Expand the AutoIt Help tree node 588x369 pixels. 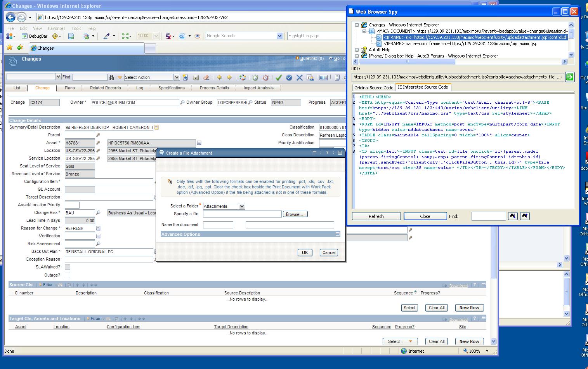pos(357,50)
